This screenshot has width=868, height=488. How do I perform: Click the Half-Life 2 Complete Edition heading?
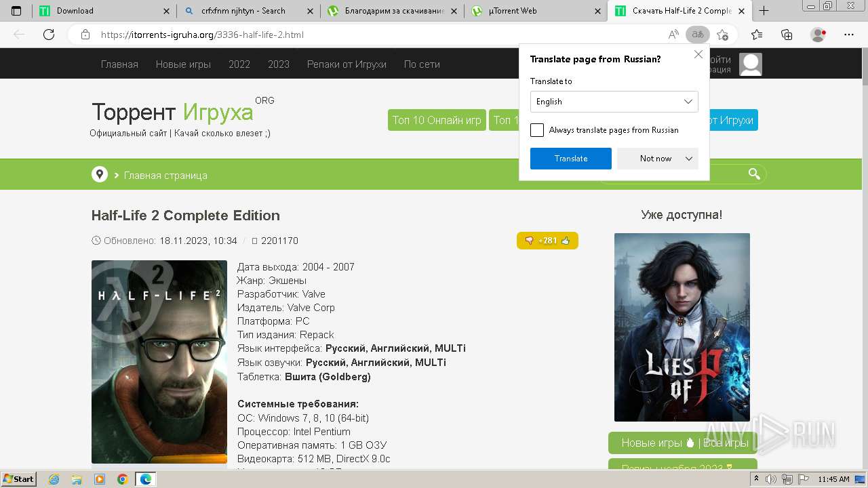[186, 216]
